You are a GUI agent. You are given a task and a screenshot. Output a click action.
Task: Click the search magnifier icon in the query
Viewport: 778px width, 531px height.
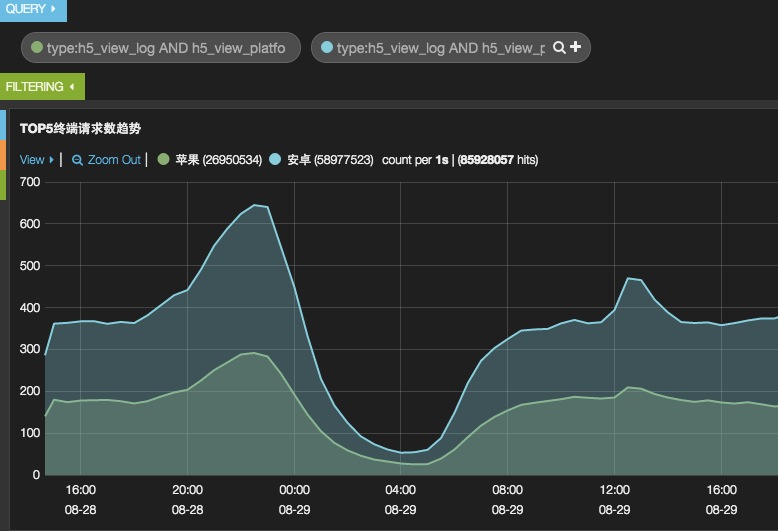tap(559, 47)
